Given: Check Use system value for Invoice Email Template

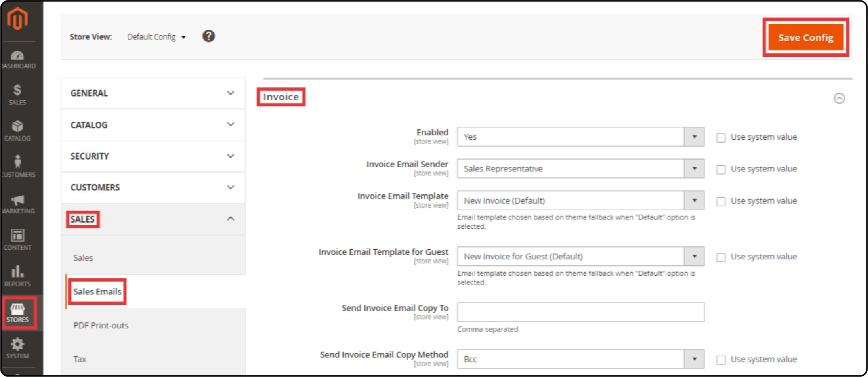Looking at the screenshot, I should (x=721, y=201).
